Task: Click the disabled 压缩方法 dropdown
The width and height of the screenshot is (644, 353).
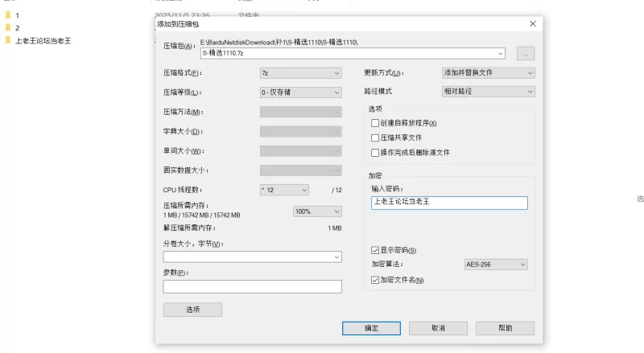Action: point(300,112)
